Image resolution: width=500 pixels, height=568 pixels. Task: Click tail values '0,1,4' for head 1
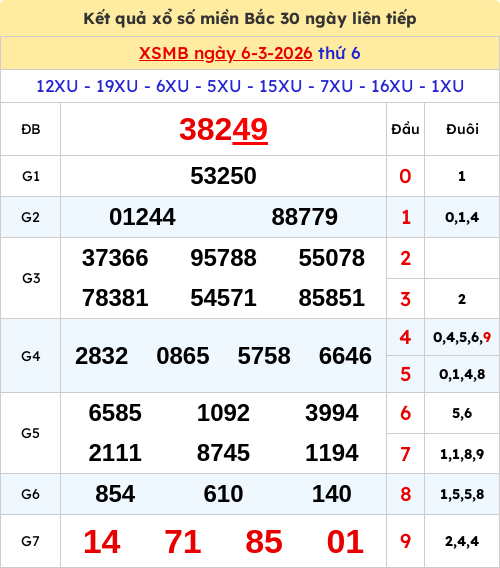coord(462,217)
